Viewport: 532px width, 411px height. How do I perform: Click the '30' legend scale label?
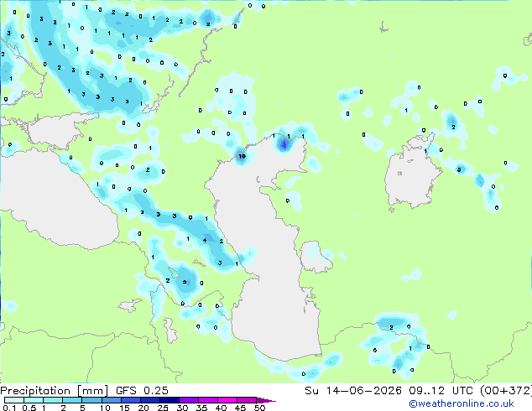183,408
